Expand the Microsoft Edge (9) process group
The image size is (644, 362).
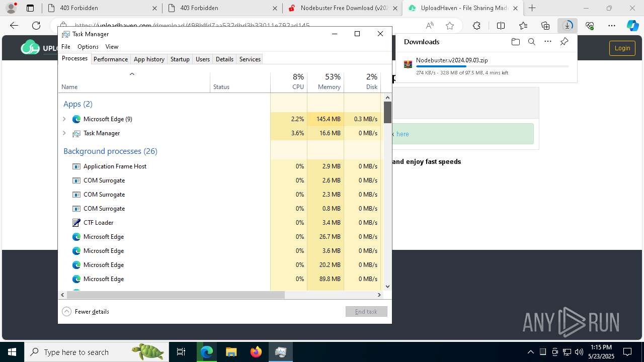pos(64,119)
